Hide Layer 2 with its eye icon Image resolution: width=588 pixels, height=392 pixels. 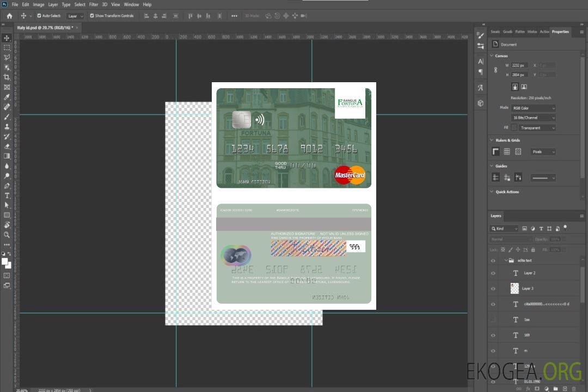pos(493,273)
